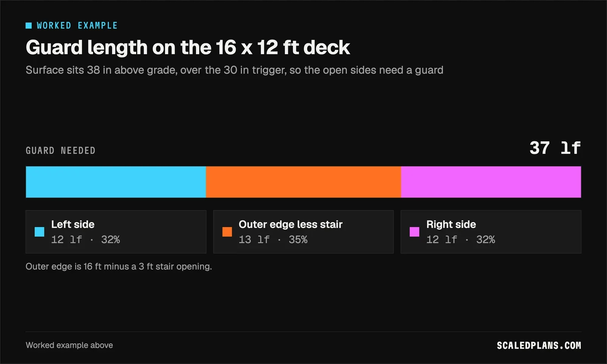The image size is (607, 364).
Task: Click the cyan Left side legend swatch
Action: tap(39, 232)
